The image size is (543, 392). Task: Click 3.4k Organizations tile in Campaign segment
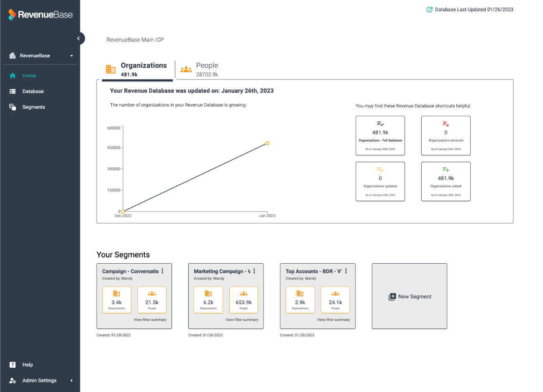point(117,300)
